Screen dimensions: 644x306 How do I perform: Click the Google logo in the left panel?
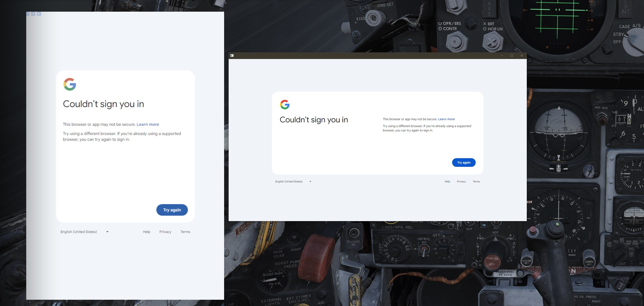70,84
